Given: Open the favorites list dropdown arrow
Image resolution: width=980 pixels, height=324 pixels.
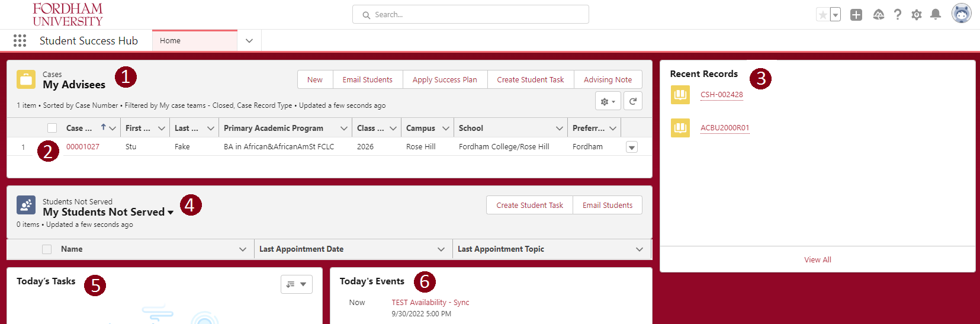Looking at the screenshot, I should pyautogui.click(x=836, y=15).
